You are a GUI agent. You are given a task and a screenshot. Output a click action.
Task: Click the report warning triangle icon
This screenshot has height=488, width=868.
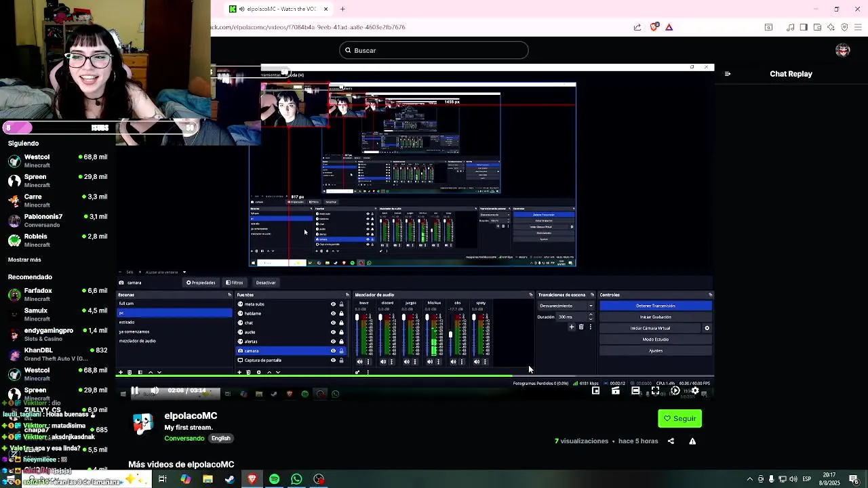coord(692,441)
